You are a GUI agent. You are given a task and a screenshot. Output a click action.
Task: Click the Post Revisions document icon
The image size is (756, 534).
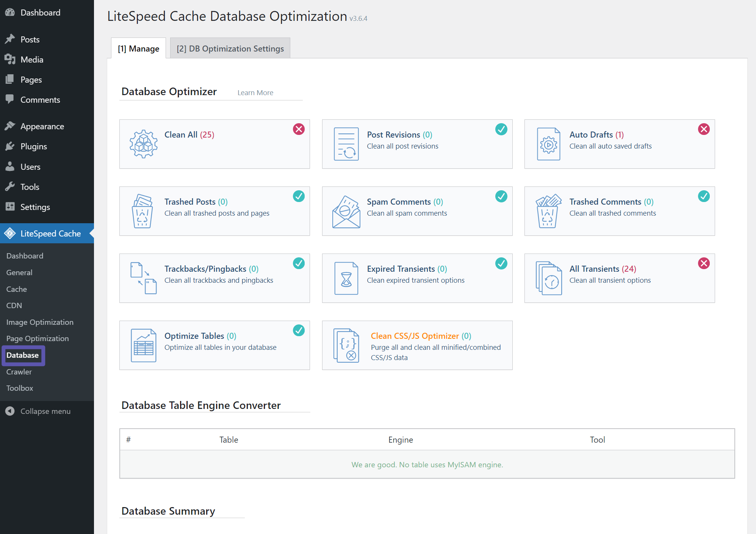(x=346, y=144)
